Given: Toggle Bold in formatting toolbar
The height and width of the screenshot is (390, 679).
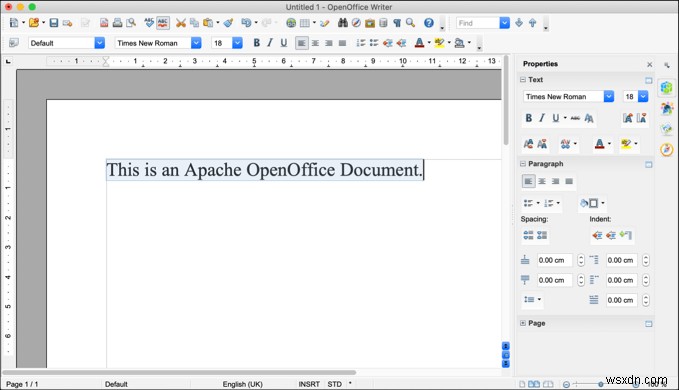Looking at the screenshot, I should click(256, 42).
